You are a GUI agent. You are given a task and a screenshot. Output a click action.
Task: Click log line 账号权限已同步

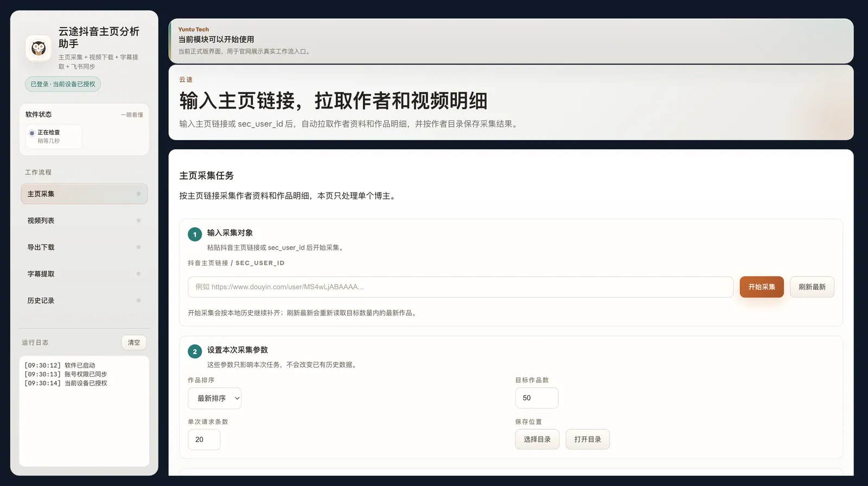point(66,374)
